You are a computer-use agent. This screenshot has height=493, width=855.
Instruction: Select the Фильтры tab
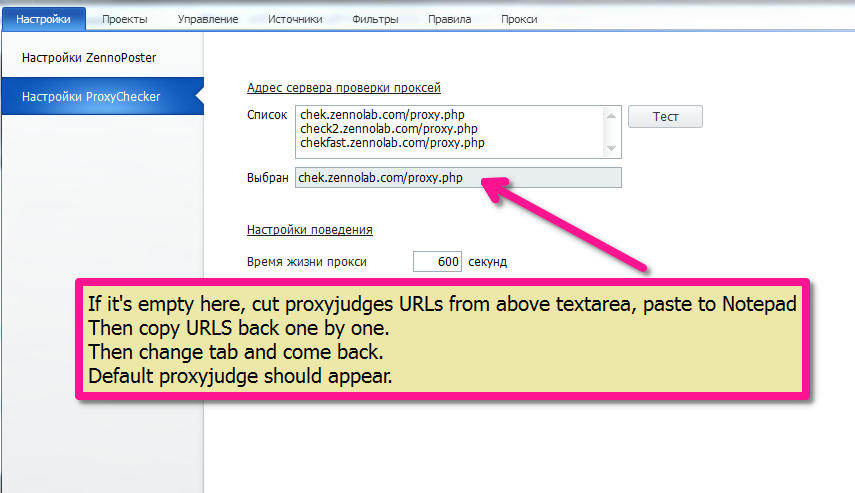(375, 19)
